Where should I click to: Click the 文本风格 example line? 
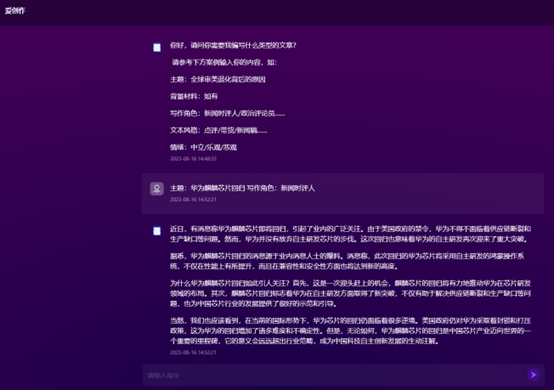(218, 130)
